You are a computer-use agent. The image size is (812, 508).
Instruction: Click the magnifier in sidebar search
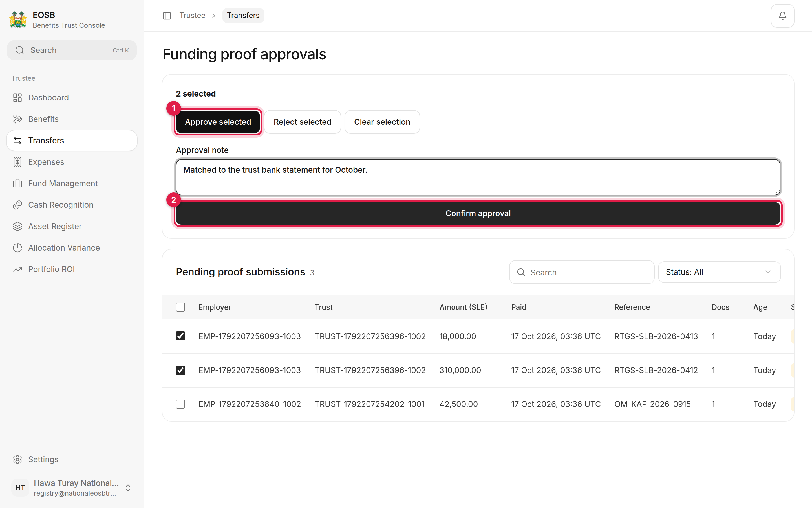(x=20, y=51)
